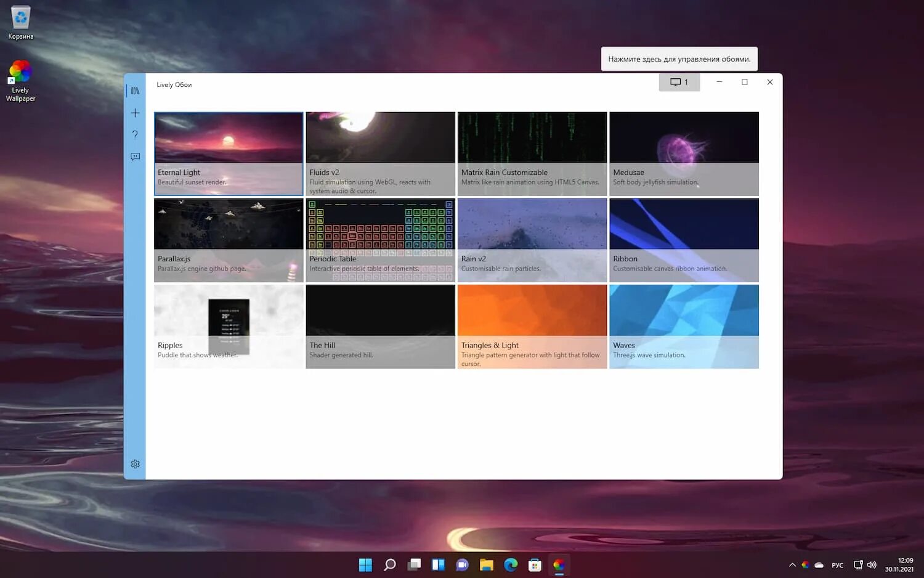924x578 pixels.
Task: Click the OneDrive cloud tray icon
Action: 819,565
